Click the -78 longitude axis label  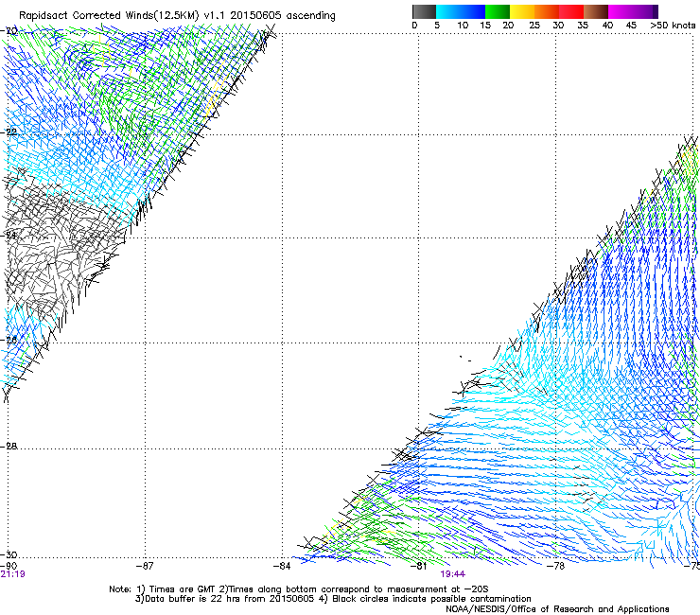(x=556, y=566)
